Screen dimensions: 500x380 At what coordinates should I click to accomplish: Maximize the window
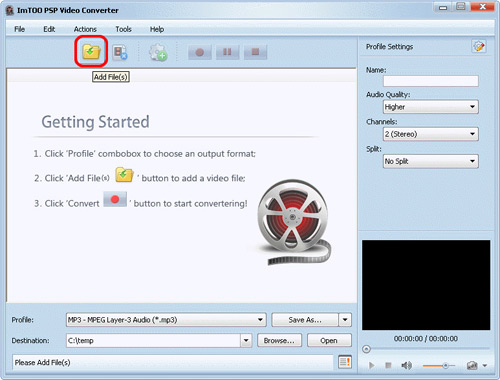pos(461,7)
